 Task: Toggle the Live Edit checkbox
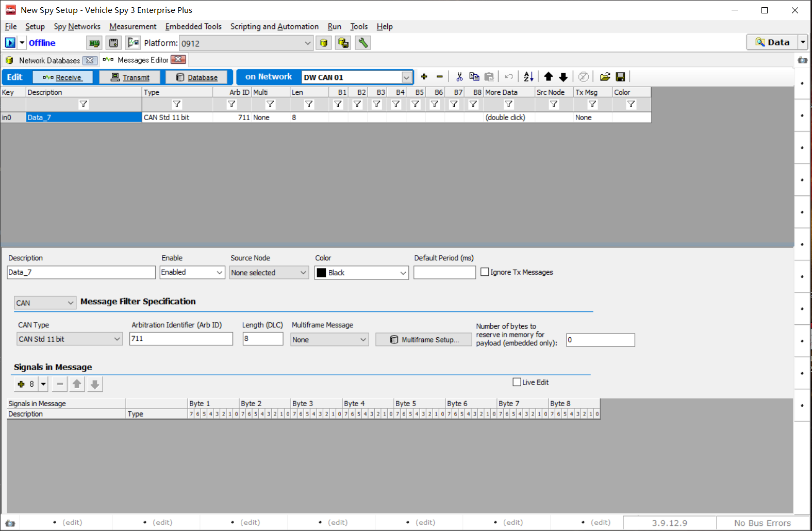(517, 382)
